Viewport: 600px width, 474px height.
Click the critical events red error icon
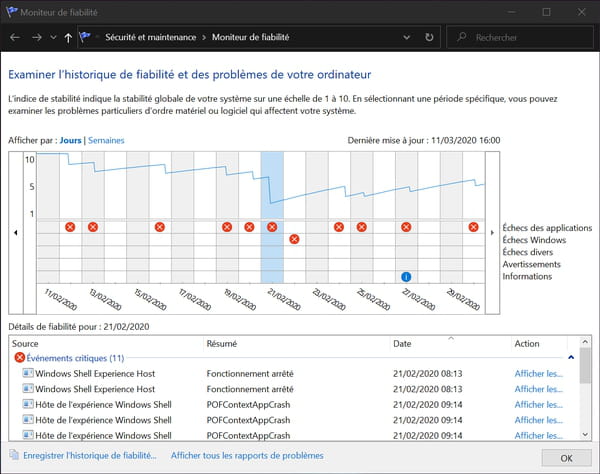click(20, 358)
